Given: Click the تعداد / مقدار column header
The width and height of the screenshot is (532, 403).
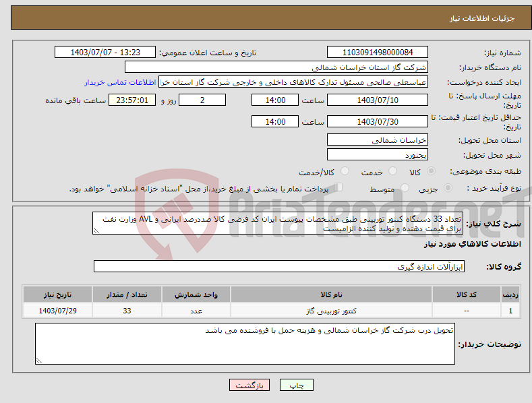Looking at the screenshot, I should (x=127, y=294).
